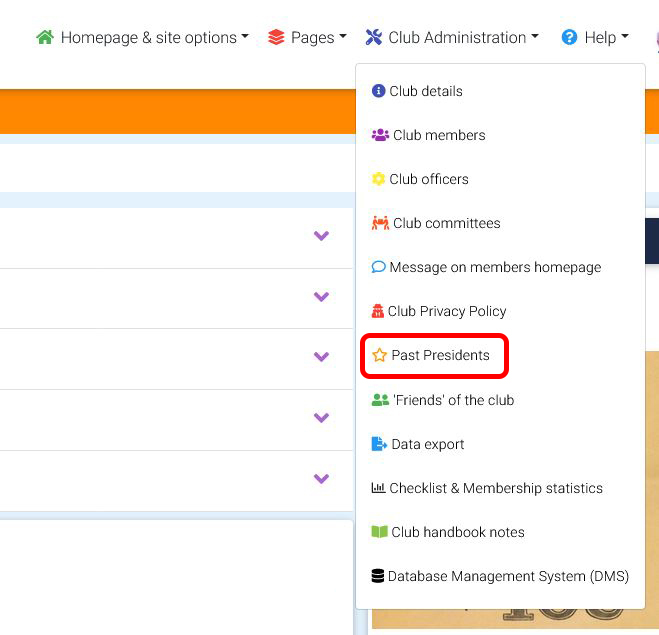
Task: Click the blue question mark Help icon
Action: coord(569,37)
